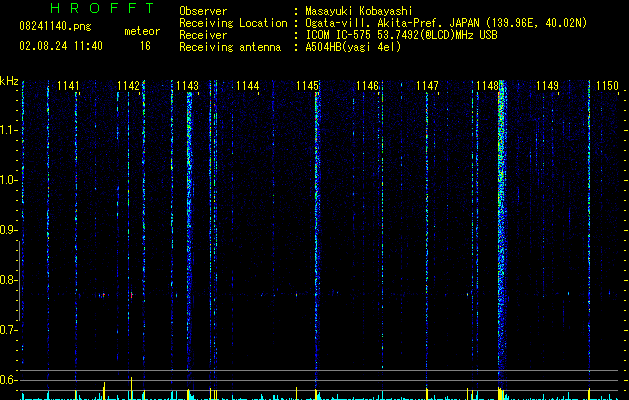Click the 1149 time marker
629x400 pixels.
547,86
